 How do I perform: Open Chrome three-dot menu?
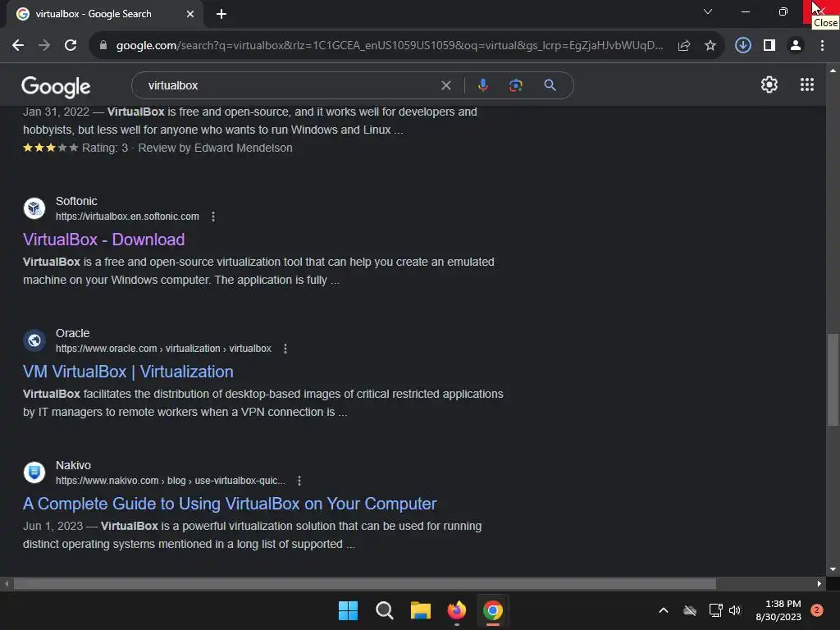(822, 46)
